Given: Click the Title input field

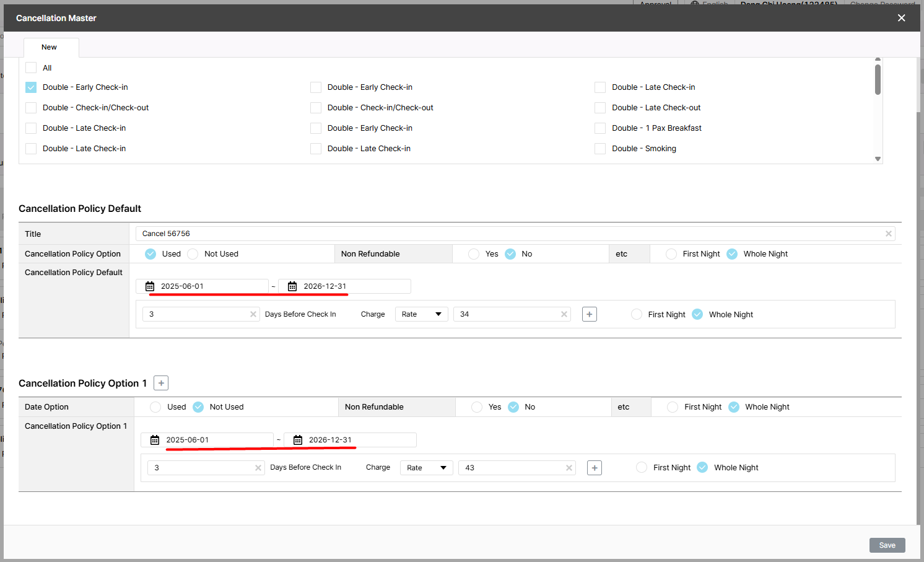Looking at the screenshot, I should click(x=508, y=234).
